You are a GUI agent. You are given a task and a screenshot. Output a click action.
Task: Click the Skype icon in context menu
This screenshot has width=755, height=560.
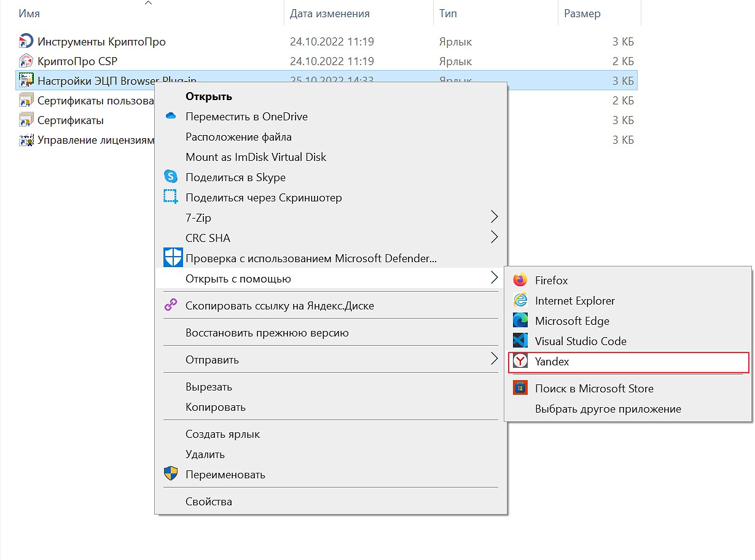click(171, 177)
